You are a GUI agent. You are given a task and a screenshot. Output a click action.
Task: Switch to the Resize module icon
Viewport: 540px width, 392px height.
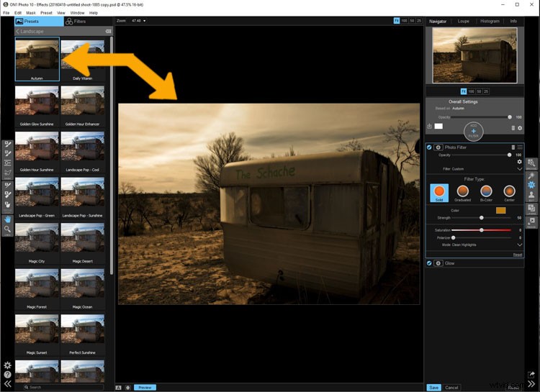tap(531, 222)
